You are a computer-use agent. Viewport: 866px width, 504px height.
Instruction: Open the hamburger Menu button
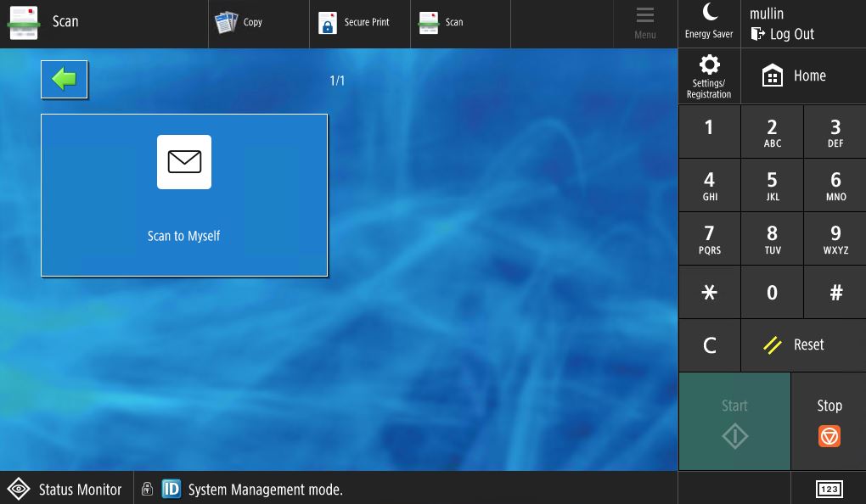(x=645, y=23)
